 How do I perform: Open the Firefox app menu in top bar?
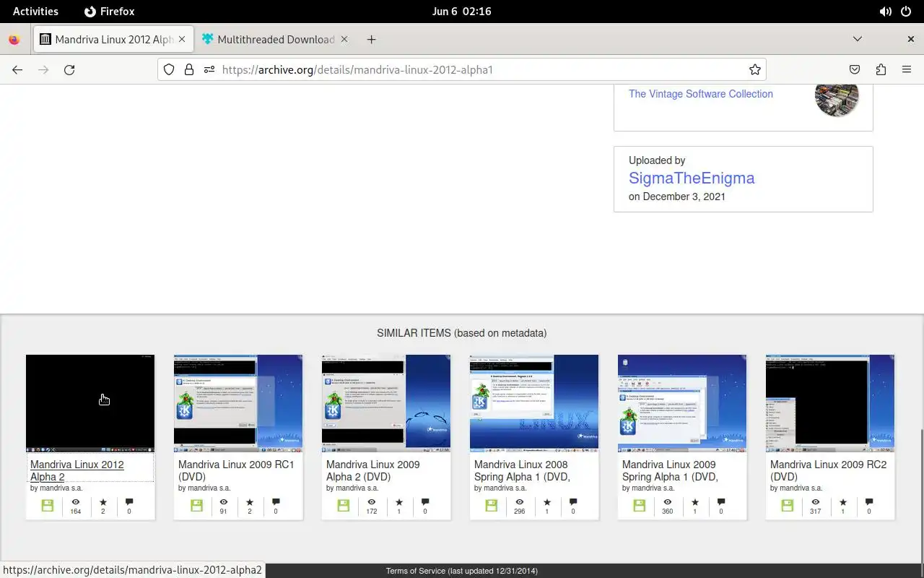[110, 12]
